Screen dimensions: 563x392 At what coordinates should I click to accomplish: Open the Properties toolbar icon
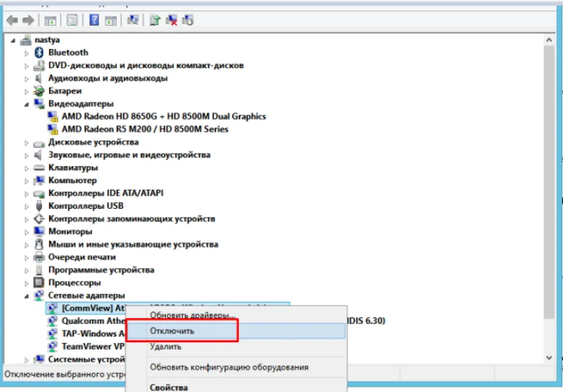[72, 20]
